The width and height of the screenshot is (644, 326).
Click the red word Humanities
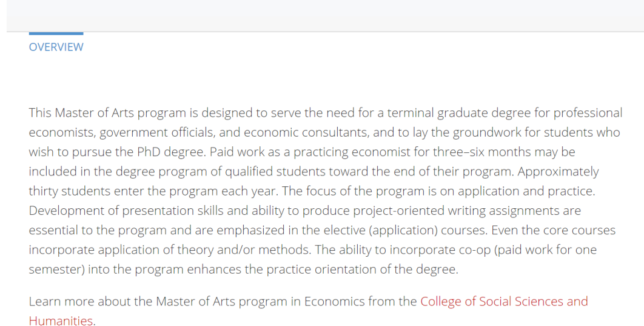61,321
